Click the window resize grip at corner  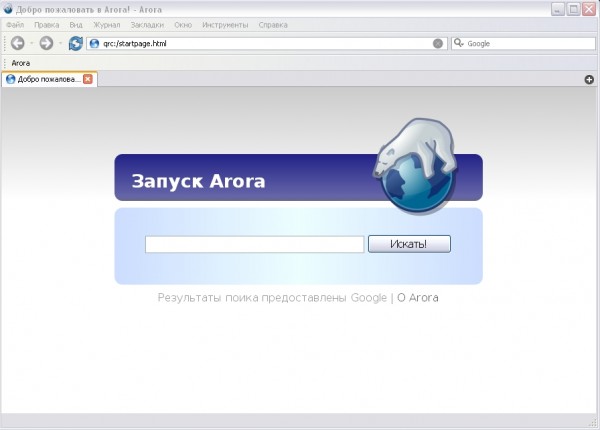[x=594, y=423]
